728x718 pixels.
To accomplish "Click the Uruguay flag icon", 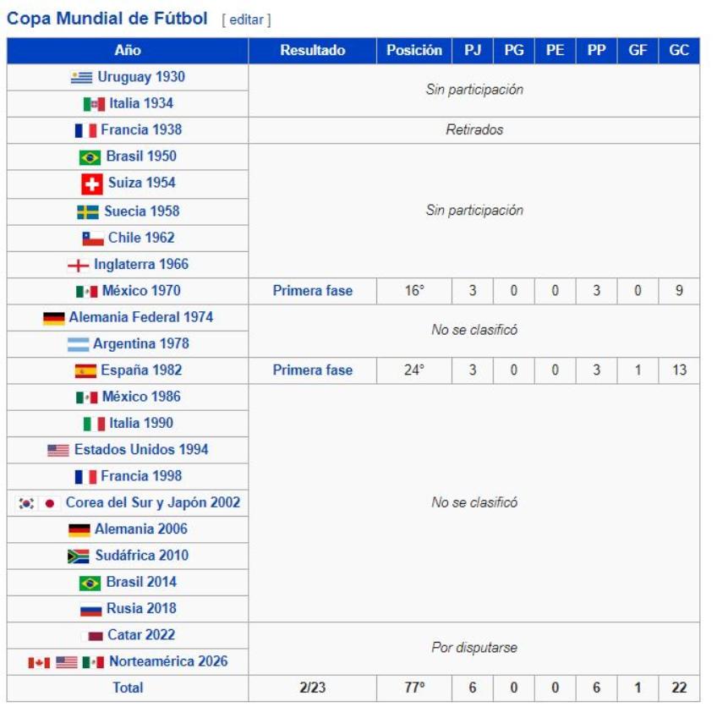I will click(x=81, y=77).
